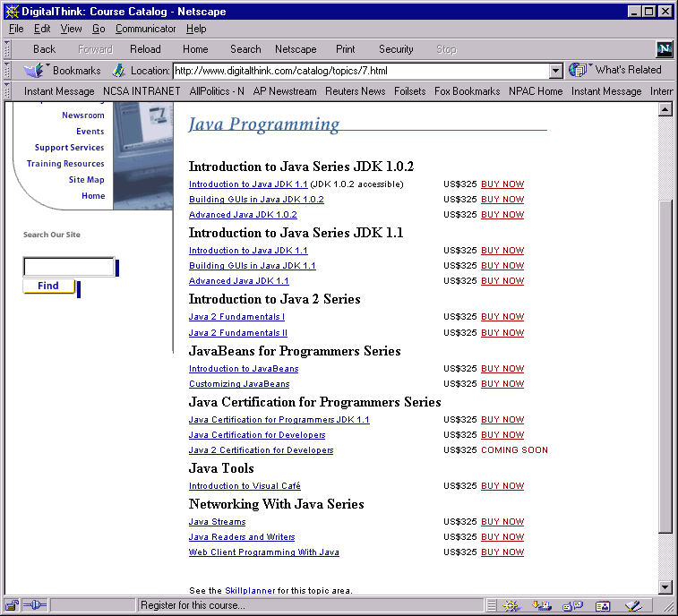Click the Stop toolbar button
The width and height of the screenshot is (678, 616).
(x=446, y=49)
